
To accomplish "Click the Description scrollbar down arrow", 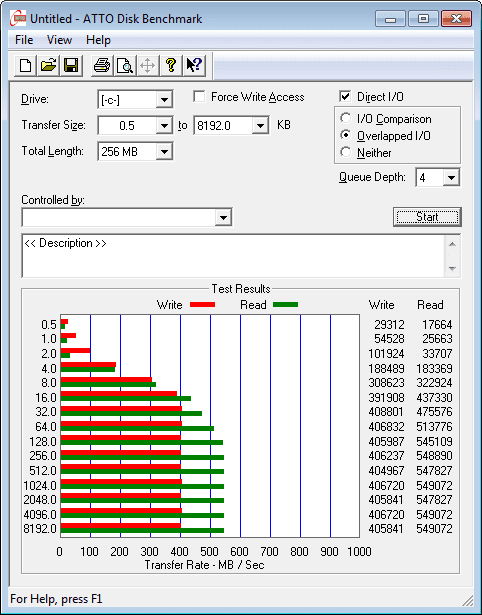I will point(452,269).
